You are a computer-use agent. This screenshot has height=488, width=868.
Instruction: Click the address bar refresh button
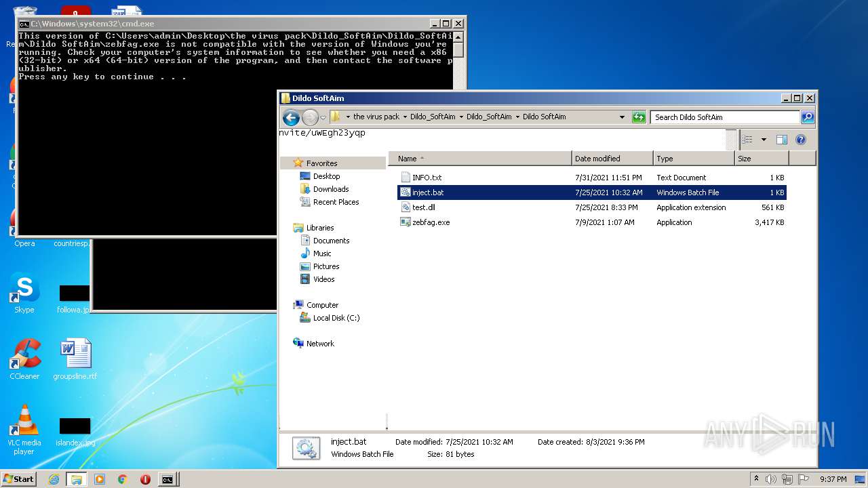click(639, 117)
